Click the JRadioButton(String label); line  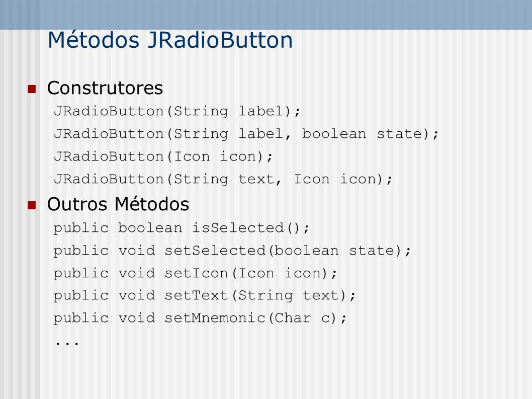177,111
